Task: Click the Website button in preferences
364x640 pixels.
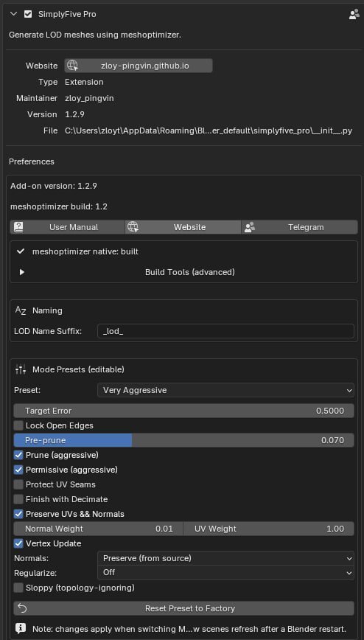Action: click(x=183, y=227)
